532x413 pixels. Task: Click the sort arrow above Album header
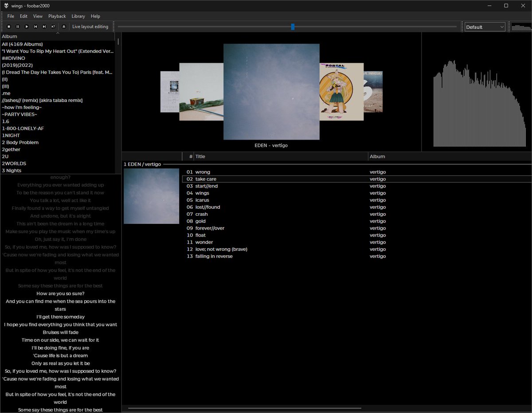pyautogui.click(x=58, y=33)
